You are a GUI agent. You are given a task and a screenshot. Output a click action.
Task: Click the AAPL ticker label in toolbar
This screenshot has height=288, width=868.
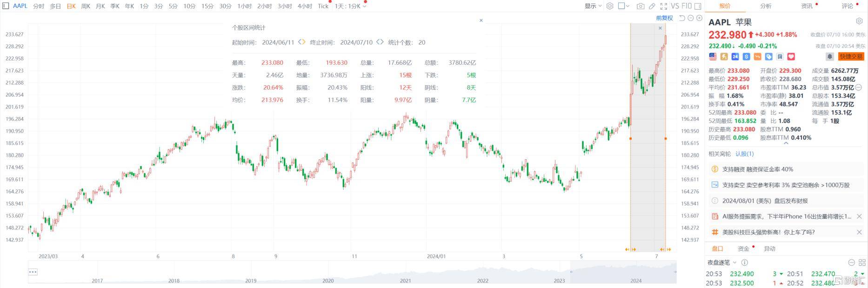tap(20, 6)
